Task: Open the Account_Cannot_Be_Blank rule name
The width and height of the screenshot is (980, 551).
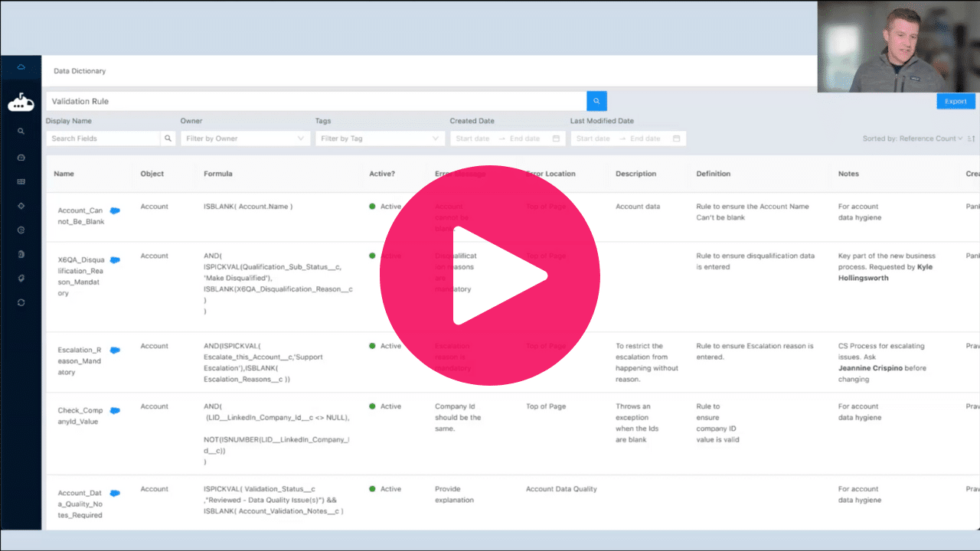Action: pyautogui.click(x=81, y=216)
